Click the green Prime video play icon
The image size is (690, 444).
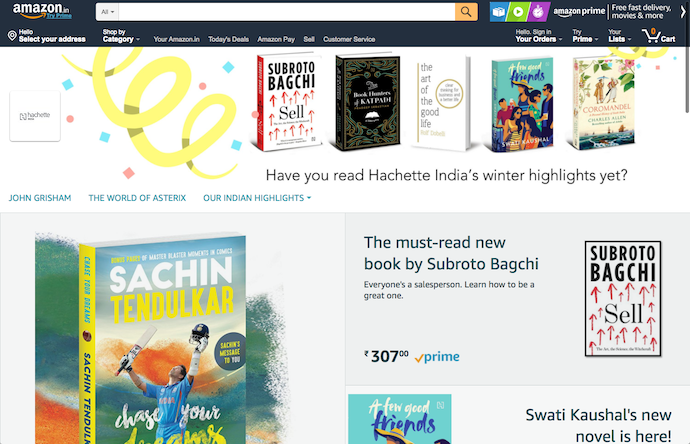click(x=517, y=12)
